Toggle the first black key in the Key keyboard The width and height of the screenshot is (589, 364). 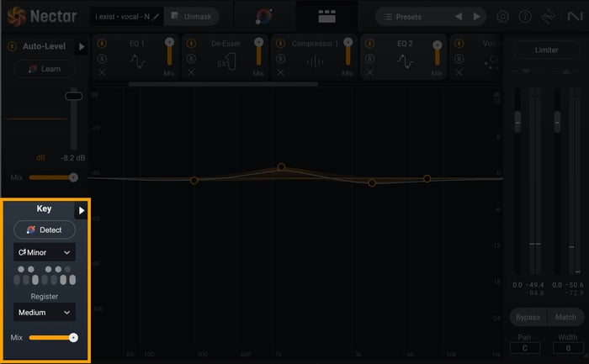coord(21,269)
